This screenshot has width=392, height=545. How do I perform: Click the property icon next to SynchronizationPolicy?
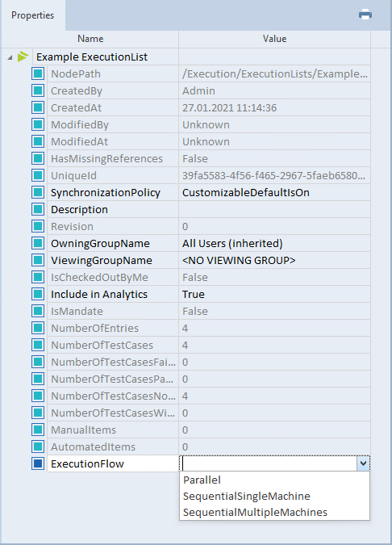[38, 192]
